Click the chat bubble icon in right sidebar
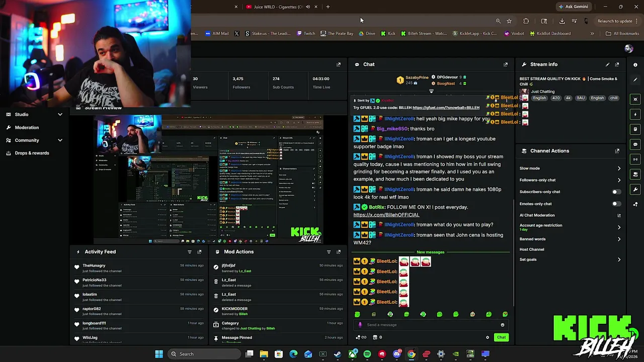This screenshot has height=362, width=644. [635, 144]
